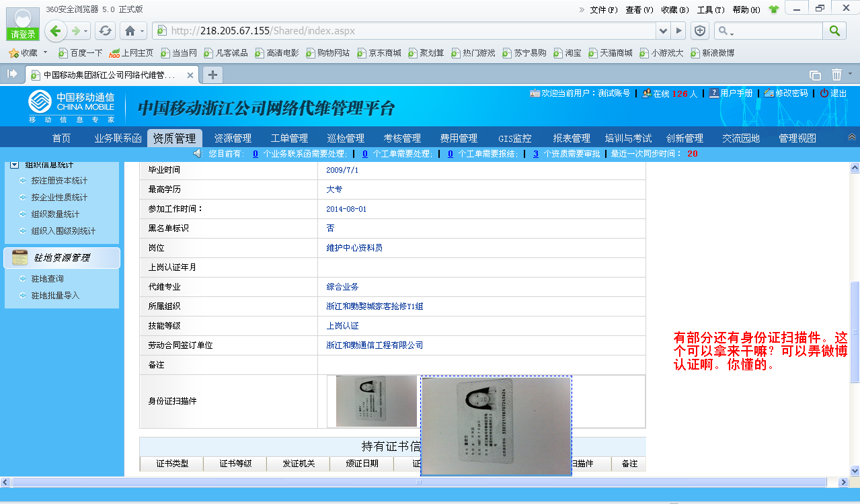The height and width of the screenshot is (504, 860).
Task: Click the trash bin icon in tab bar
Action: pos(836,75)
